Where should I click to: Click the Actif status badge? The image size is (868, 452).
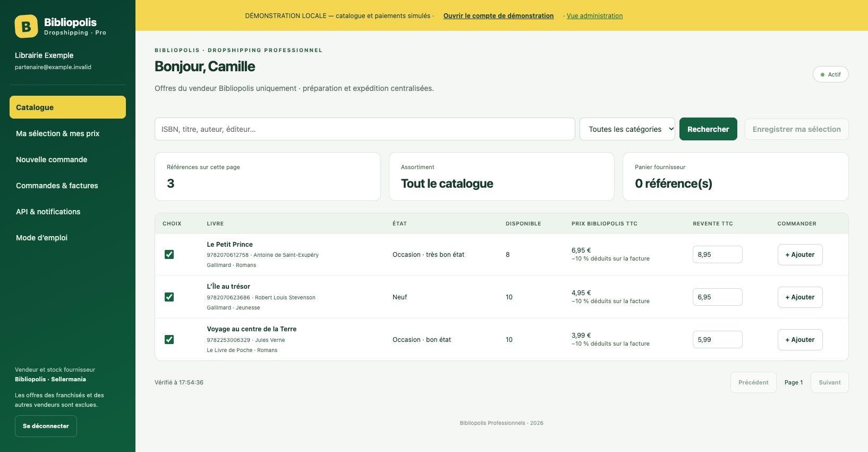tap(830, 74)
